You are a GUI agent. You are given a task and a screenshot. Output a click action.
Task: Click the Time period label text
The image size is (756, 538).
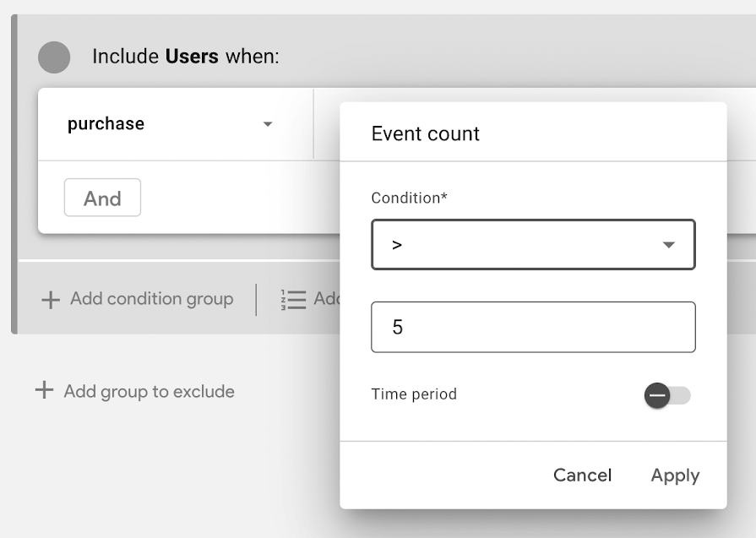(414, 394)
